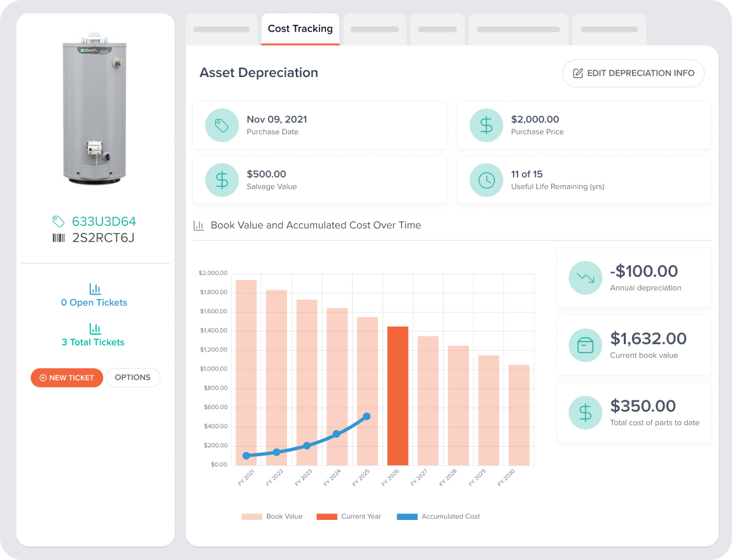Click the bar chart icon beside Book Value heading

199,225
